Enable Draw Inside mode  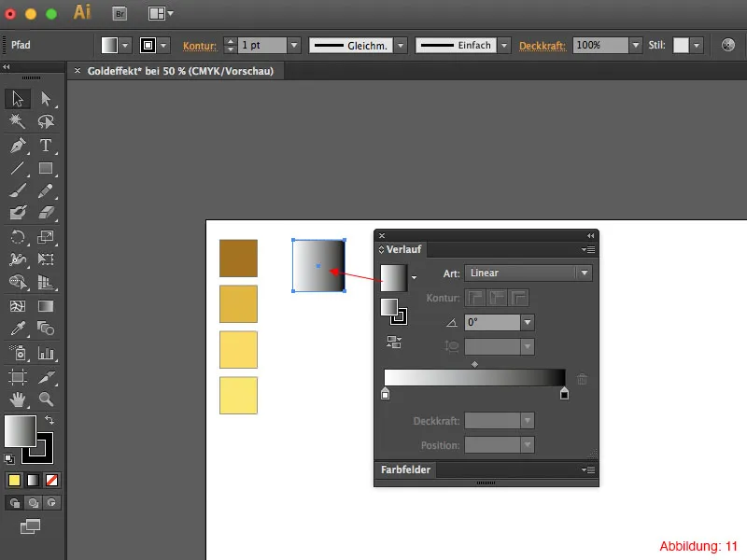(51, 503)
